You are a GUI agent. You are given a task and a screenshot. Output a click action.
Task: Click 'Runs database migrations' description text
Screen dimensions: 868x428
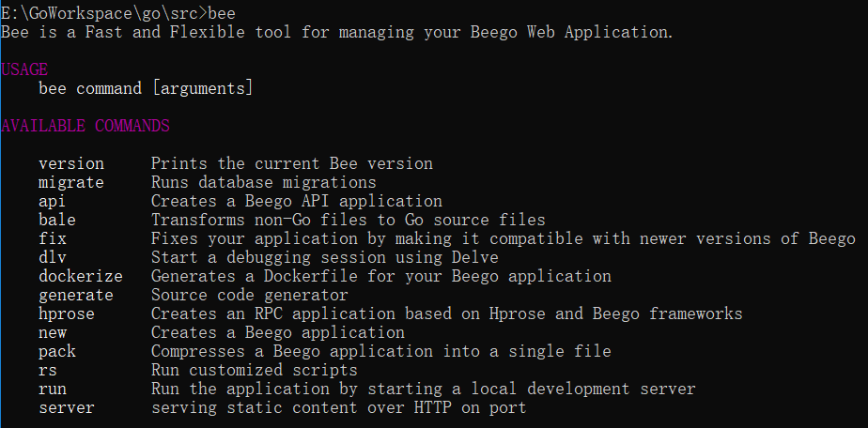(263, 182)
